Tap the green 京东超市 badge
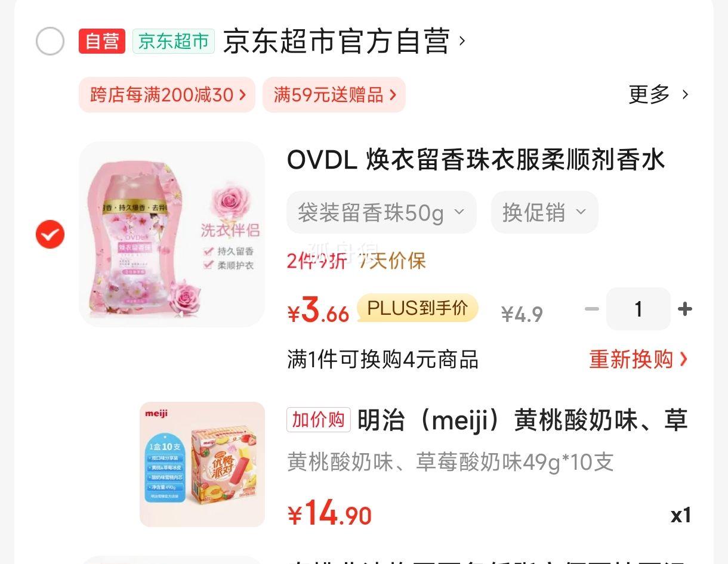The height and width of the screenshot is (564, 728). pos(174,41)
